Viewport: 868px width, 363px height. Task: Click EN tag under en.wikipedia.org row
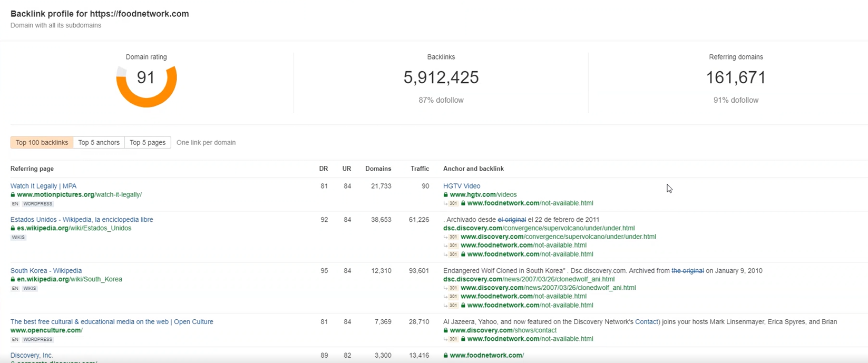click(15, 289)
